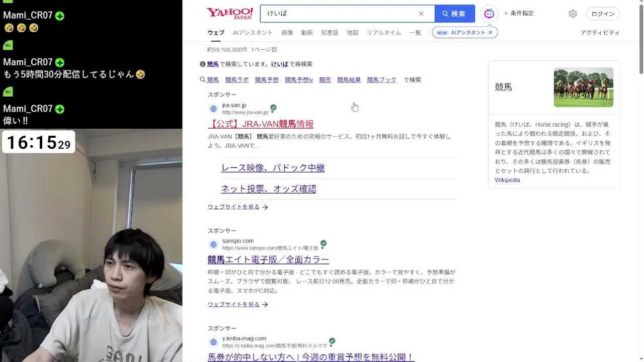Click related search 競馬結果
644x362 pixels.
(x=349, y=80)
